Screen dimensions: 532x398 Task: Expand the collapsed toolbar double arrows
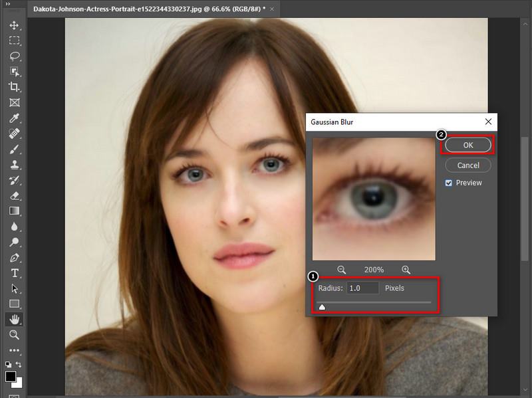pyautogui.click(x=7, y=4)
